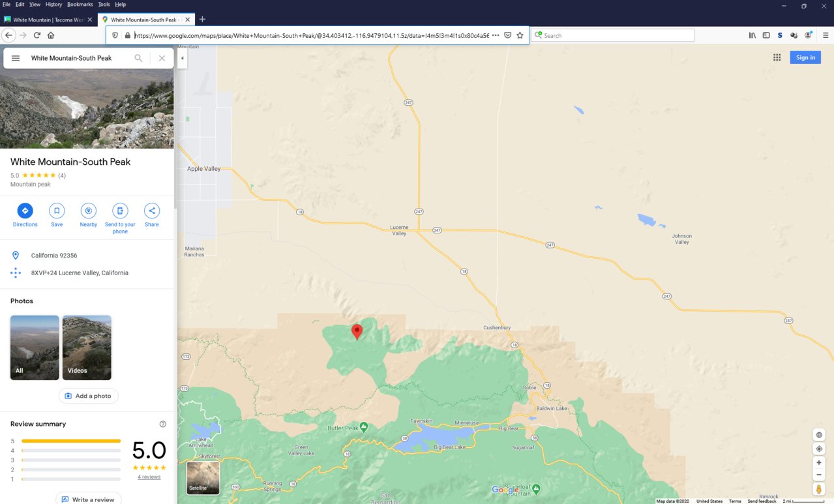Viewport: 834px width, 504px height.
Task: Focus the browser Search field
Action: tap(612, 35)
